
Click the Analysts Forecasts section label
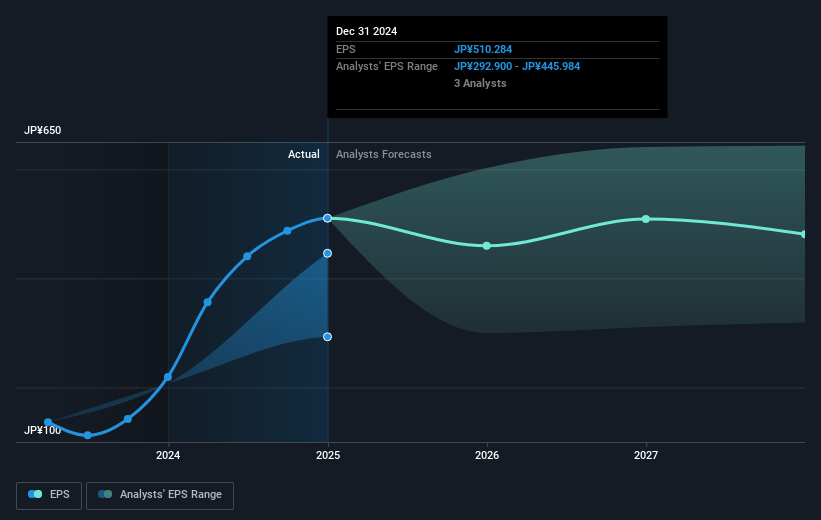(x=384, y=154)
